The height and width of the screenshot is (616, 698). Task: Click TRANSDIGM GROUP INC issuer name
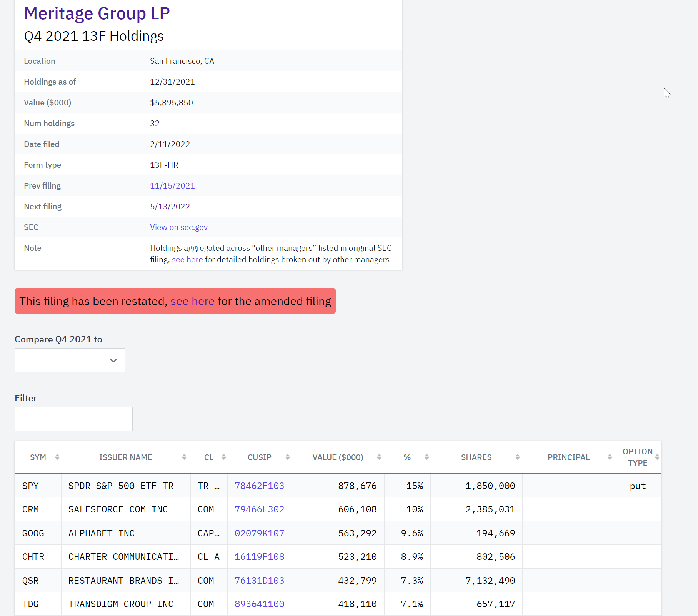(121, 604)
